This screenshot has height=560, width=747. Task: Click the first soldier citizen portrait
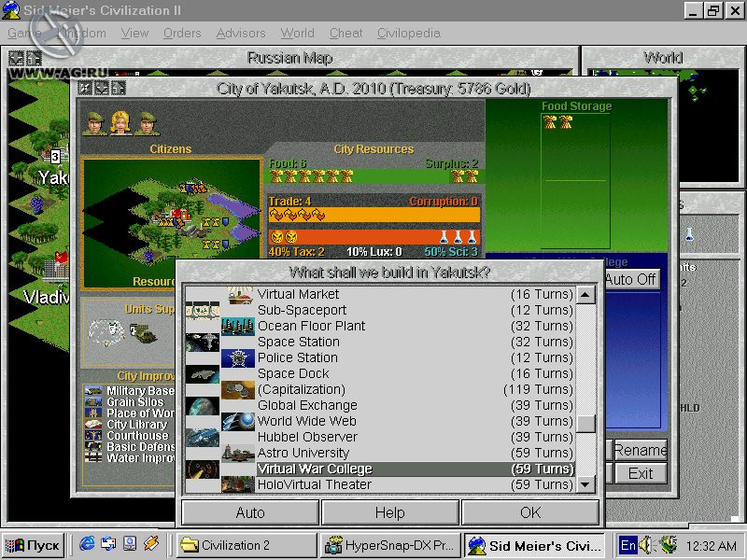click(x=95, y=123)
